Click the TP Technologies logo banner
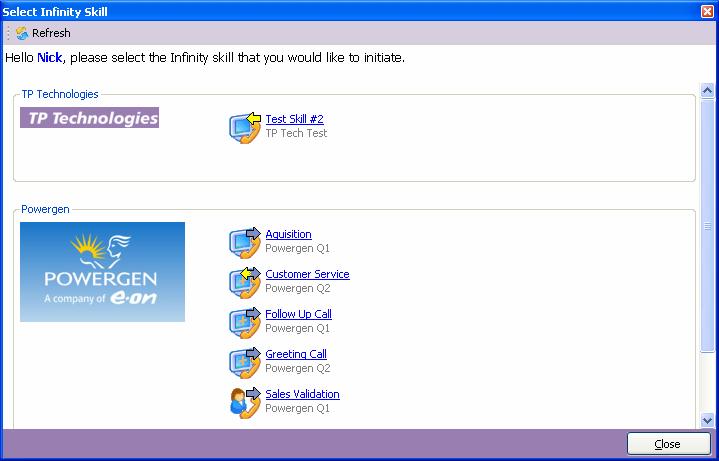This screenshot has width=719, height=461. point(89,118)
